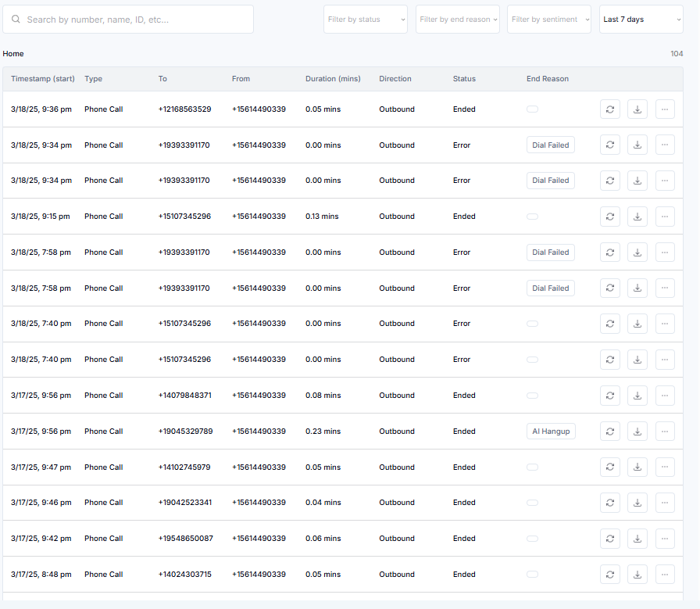Image resolution: width=700 pixels, height=609 pixels.
Task: Navigate to Home breadcrumb
Action: tap(12, 53)
